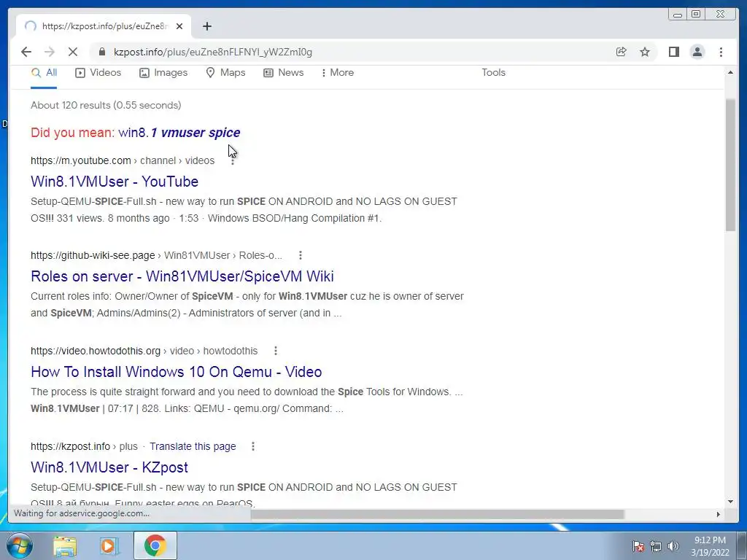Click the scroll right arrow
Image resolution: width=747 pixels, height=560 pixels.
coord(719,514)
